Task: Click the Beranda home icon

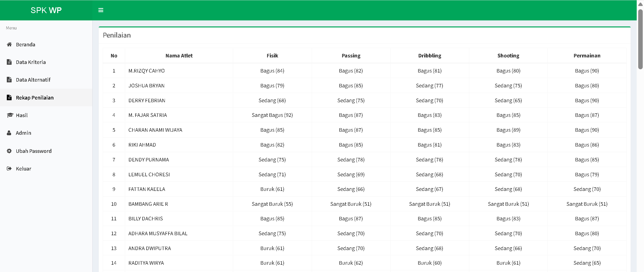Action: (9, 45)
